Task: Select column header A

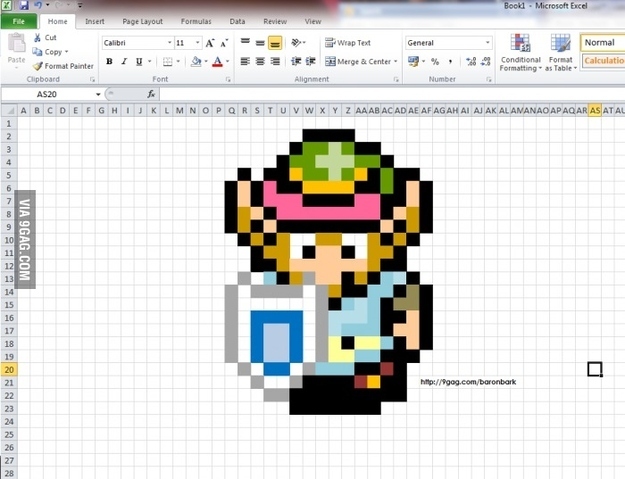Action: point(24,110)
